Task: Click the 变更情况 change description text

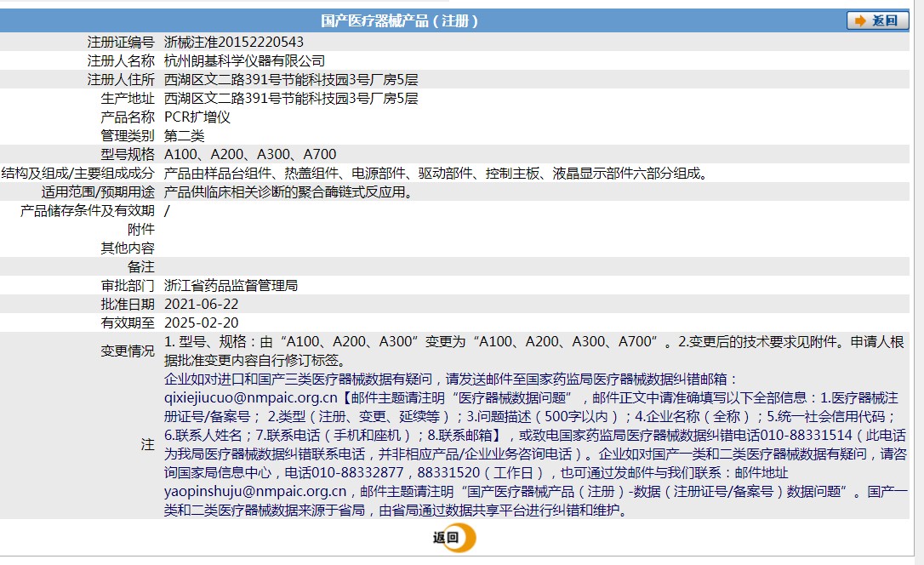Action: point(533,351)
